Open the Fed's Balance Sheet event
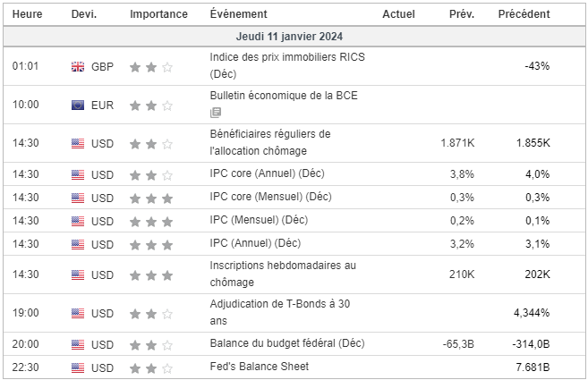Screen dimensions: 588x380 (x=259, y=367)
